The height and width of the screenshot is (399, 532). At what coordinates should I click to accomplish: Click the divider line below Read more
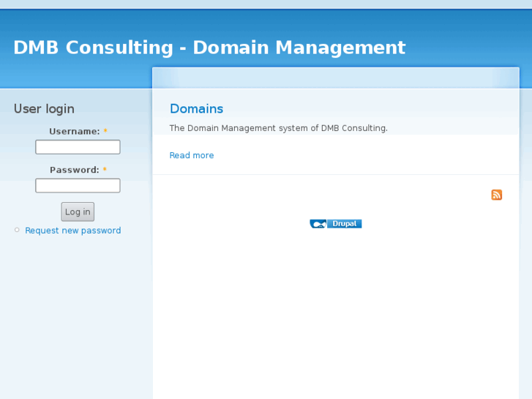(335, 175)
